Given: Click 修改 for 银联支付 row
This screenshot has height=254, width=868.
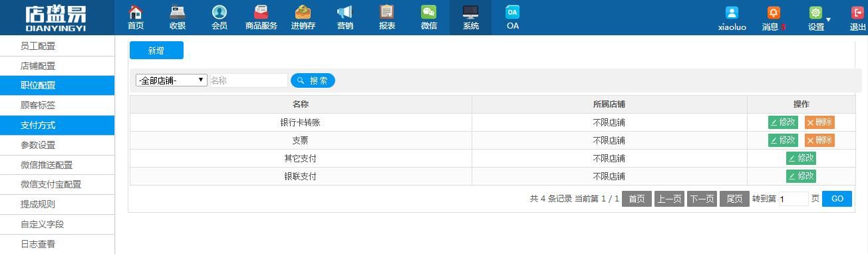Looking at the screenshot, I should click(801, 176).
